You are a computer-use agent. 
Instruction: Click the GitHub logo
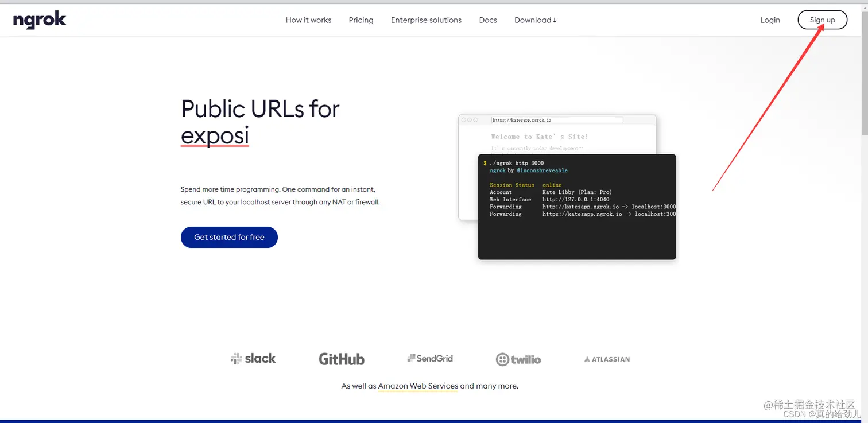(342, 359)
